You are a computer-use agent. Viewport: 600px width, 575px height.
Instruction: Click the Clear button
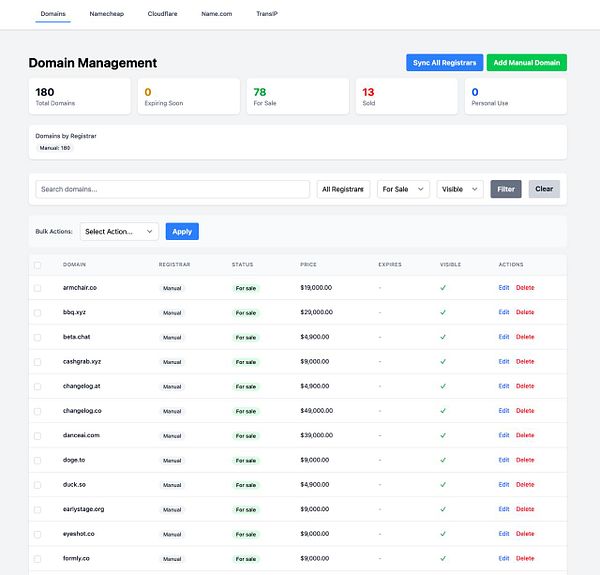(x=544, y=189)
